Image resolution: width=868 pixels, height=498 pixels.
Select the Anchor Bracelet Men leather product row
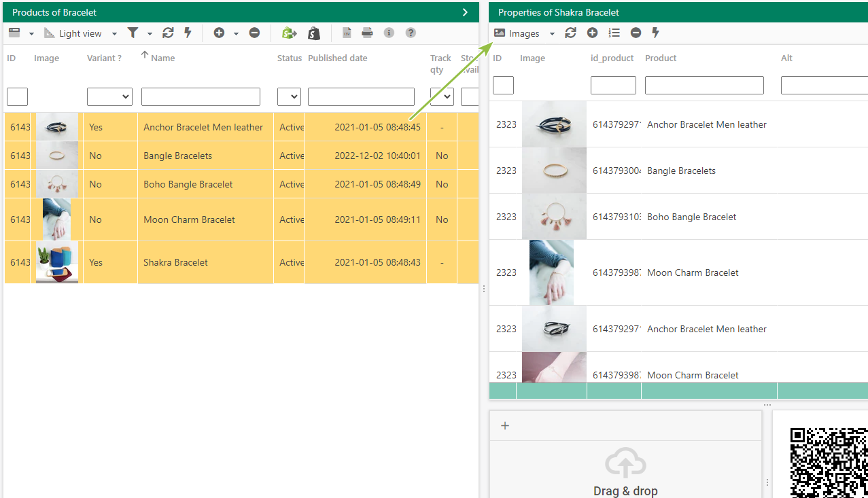pyautogui.click(x=241, y=127)
